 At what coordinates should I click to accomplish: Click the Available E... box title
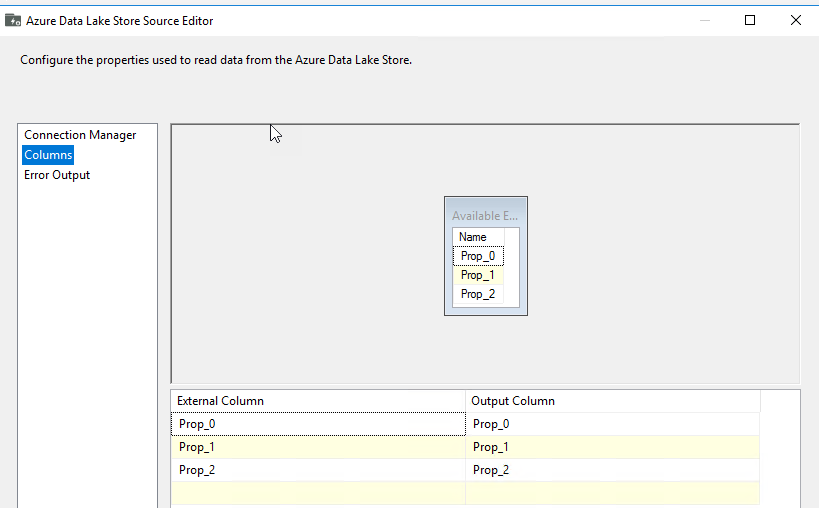pyautogui.click(x=485, y=216)
